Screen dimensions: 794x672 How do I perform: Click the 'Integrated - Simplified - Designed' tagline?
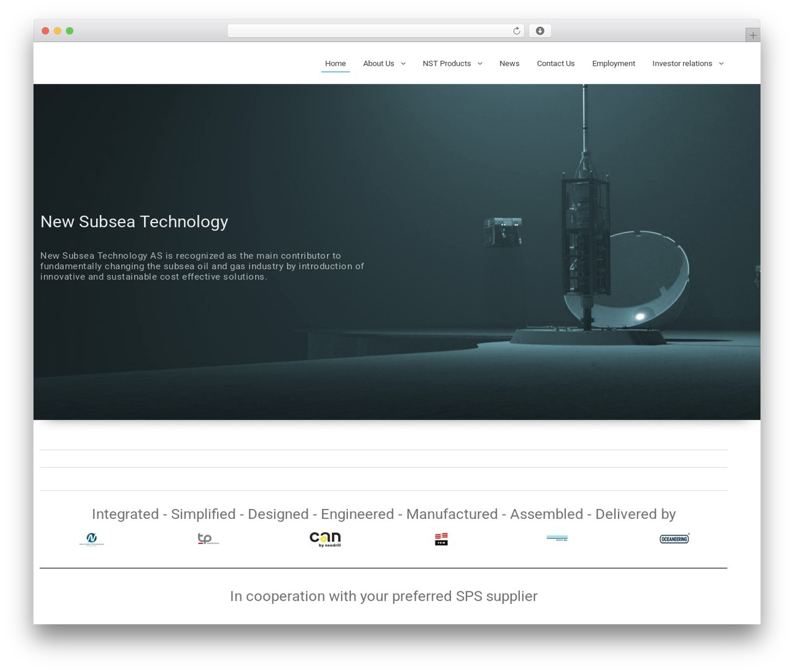pyautogui.click(x=383, y=514)
